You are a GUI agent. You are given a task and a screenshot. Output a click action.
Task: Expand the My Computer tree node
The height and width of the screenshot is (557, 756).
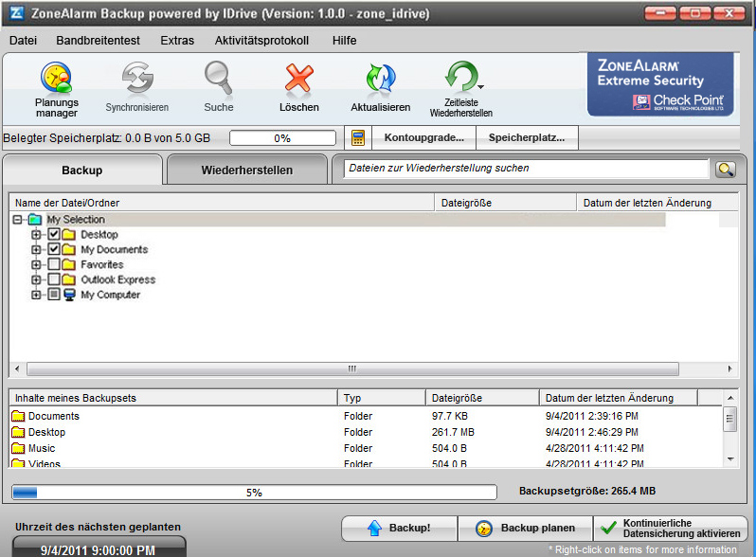[36, 295]
